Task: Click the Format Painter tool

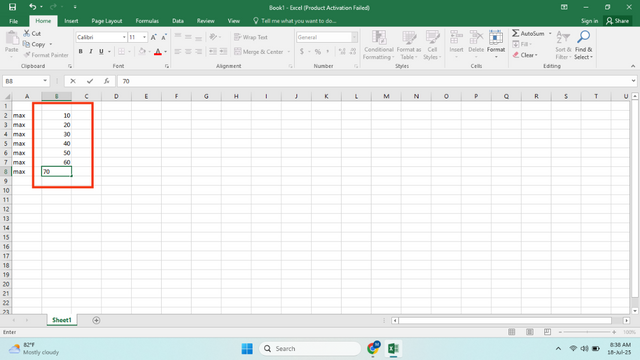Action: [46, 55]
